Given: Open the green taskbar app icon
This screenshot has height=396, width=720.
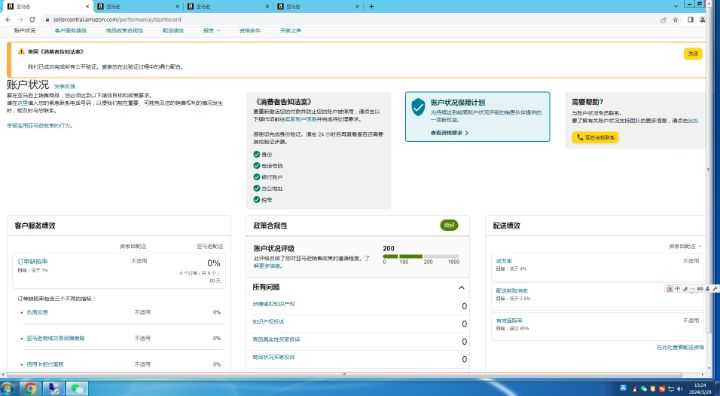Looking at the screenshot, I should pos(77,389).
